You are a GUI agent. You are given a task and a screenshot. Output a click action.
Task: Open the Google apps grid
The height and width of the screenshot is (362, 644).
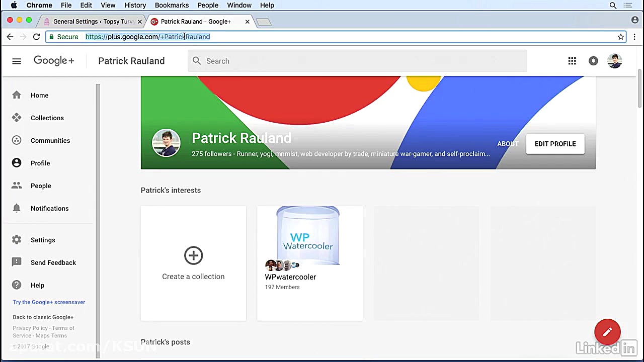tap(572, 61)
